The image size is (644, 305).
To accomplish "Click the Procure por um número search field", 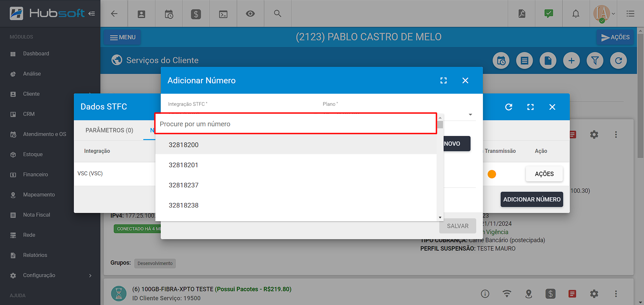I will point(295,124).
